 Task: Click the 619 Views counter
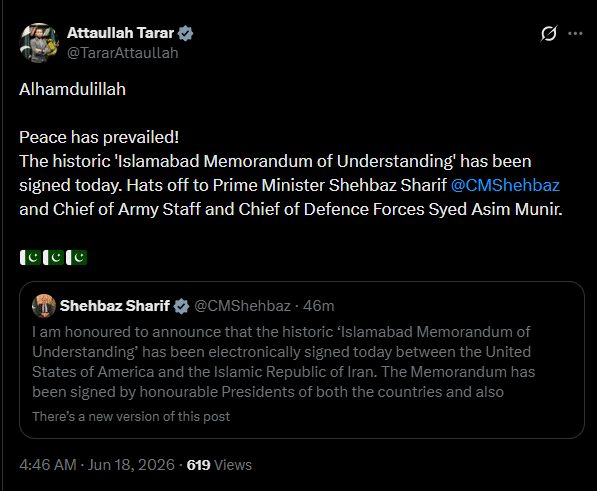pos(219,465)
